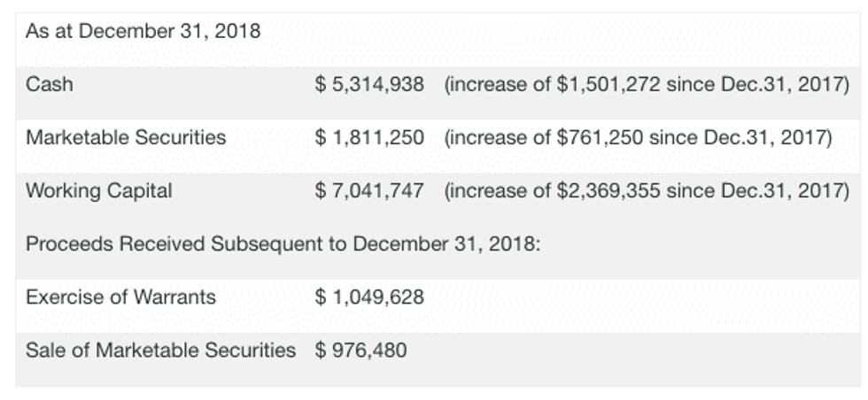Viewport: 868px width, 400px height.
Task: Click the empty notes cell in Sale of Marketable Securities row
Action: 647,350
